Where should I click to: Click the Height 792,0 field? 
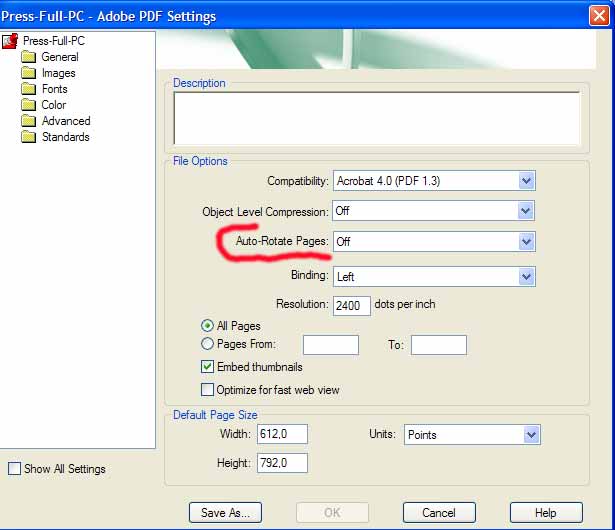click(282, 463)
